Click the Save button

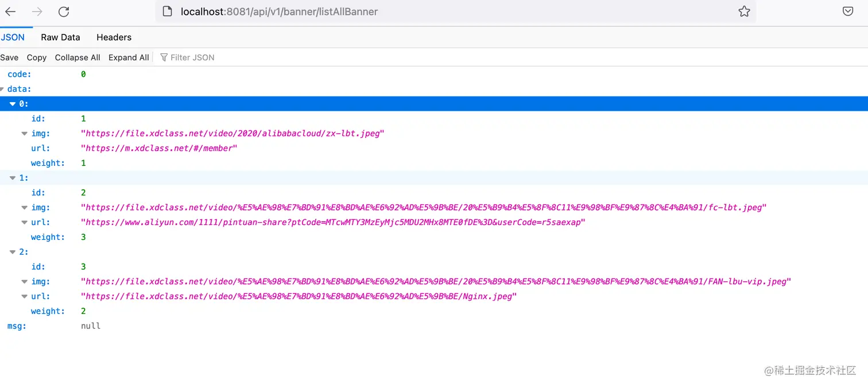(x=9, y=57)
